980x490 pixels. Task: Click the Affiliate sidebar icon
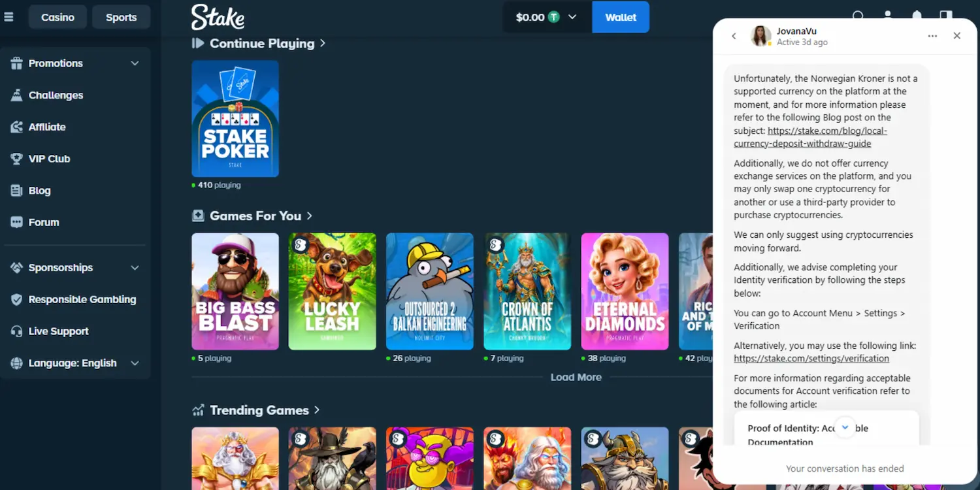tap(16, 127)
